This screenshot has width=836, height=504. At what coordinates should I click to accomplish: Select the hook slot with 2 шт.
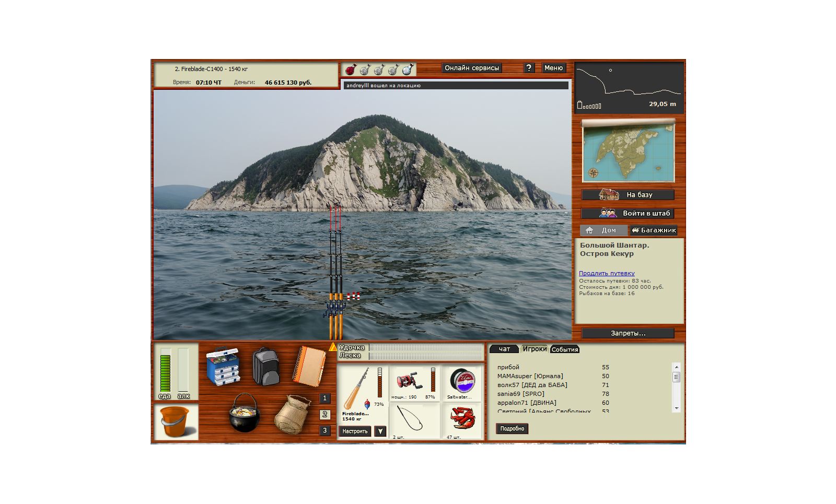coord(414,421)
